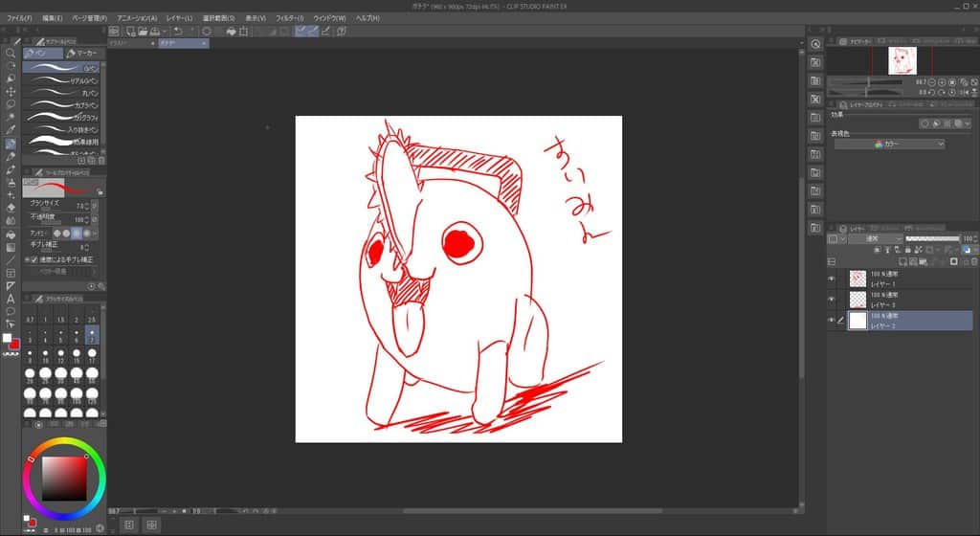The image size is (980, 536).
Task: Expand the layer effect options arrow
Action: pos(968,123)
